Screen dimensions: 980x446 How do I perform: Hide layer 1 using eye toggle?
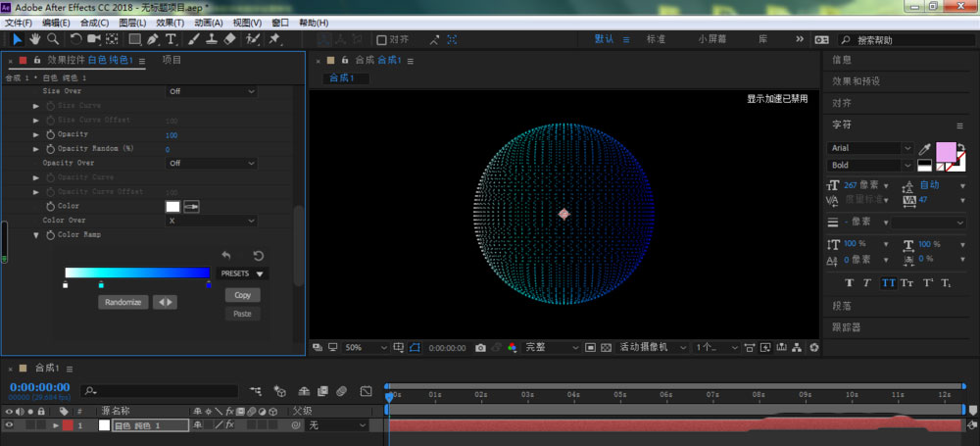click(10, 425)
